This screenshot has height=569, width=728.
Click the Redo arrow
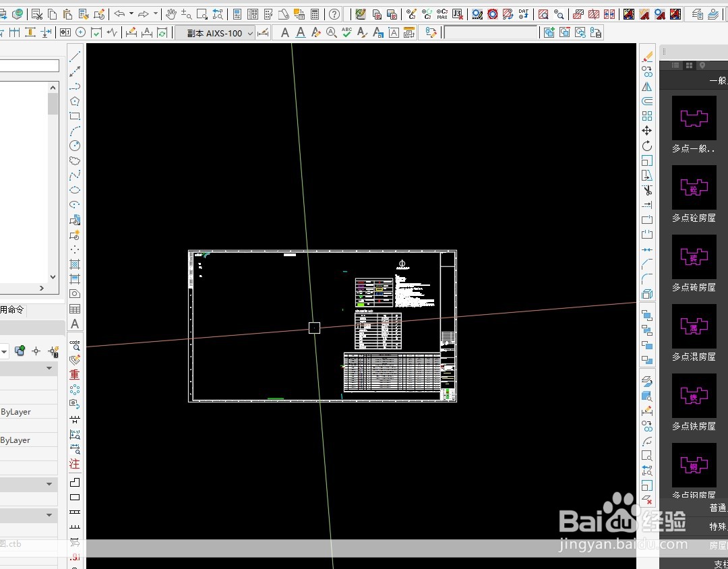click(x=144, y=14)
